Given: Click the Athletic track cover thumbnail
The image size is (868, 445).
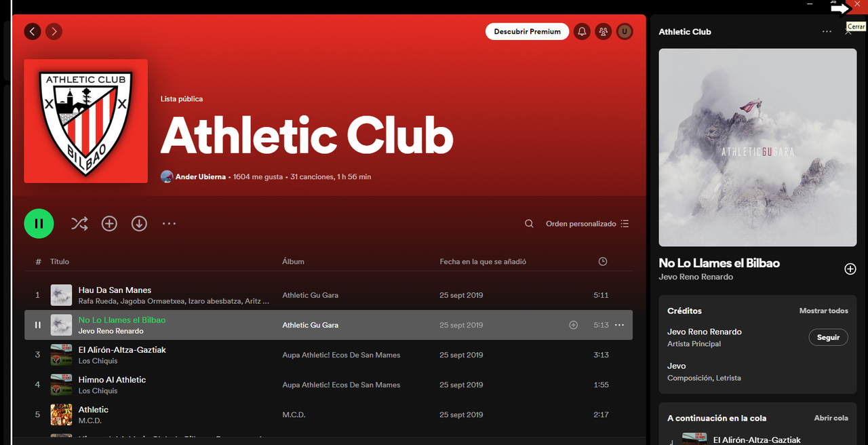Looking at the screenshot, I should coord(61,414).
